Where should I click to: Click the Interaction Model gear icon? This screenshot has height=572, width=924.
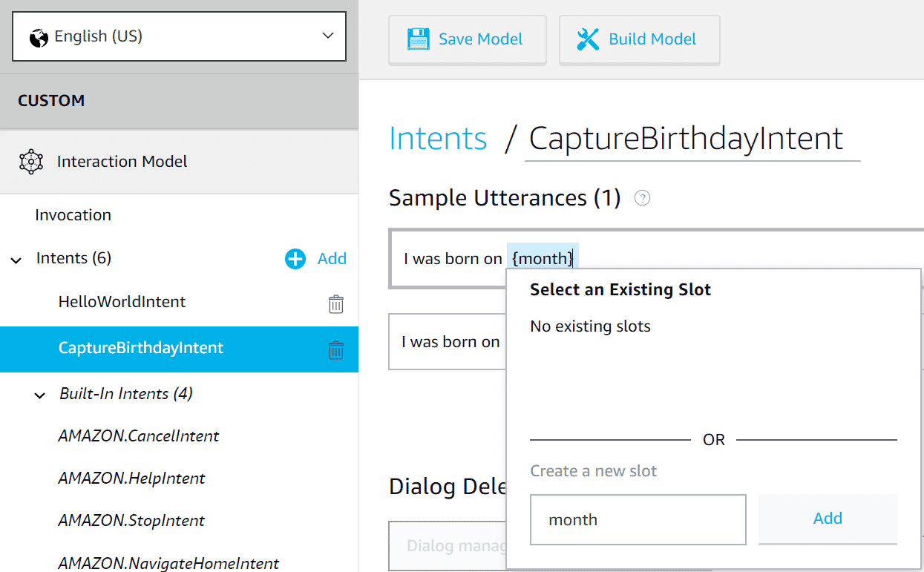tap(30, 160)
